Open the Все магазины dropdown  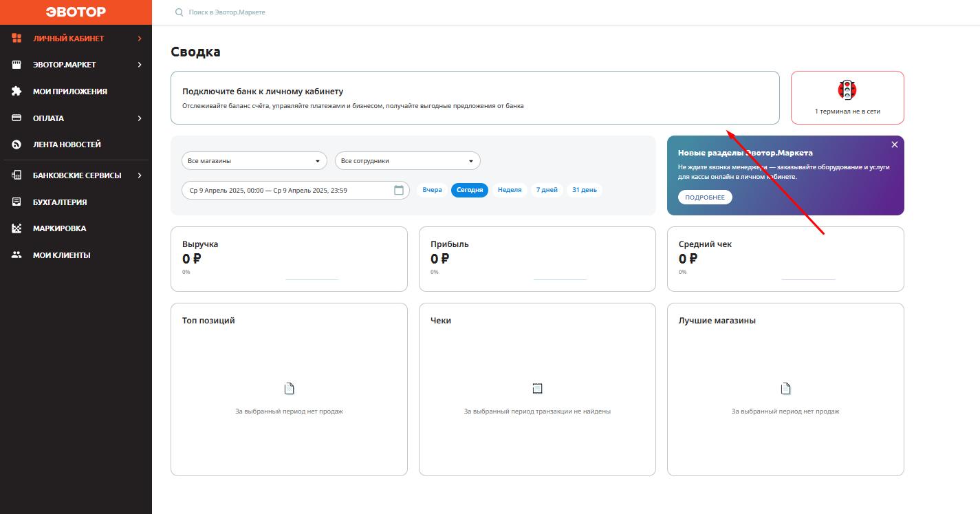click(x=254, y=161)
